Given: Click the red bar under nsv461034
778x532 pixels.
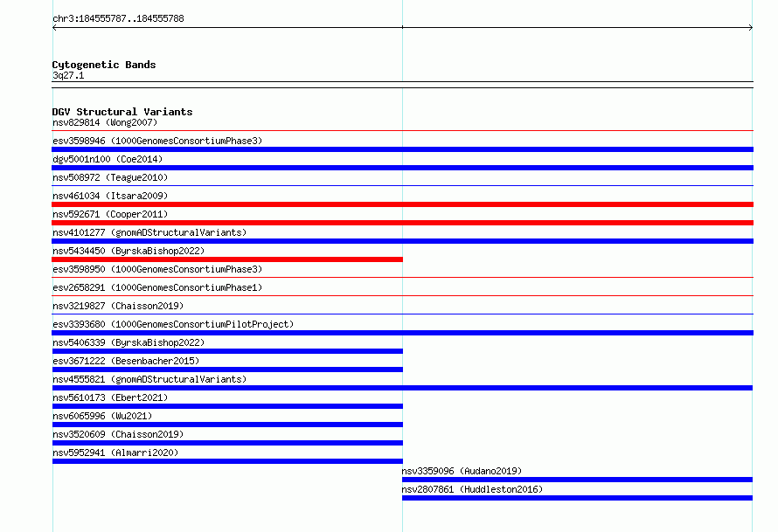Looking at the screenshot, I should pyautogui.click(x=403, y=204).
